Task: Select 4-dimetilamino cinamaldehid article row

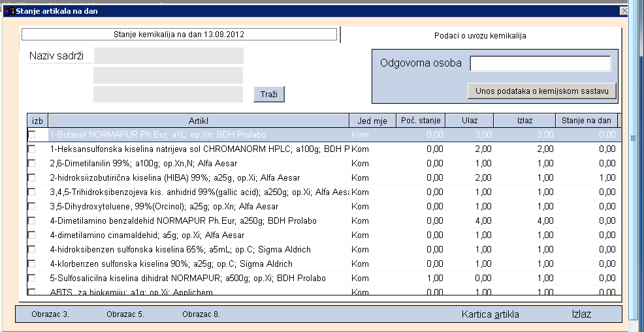Action: tap(147, 235)
